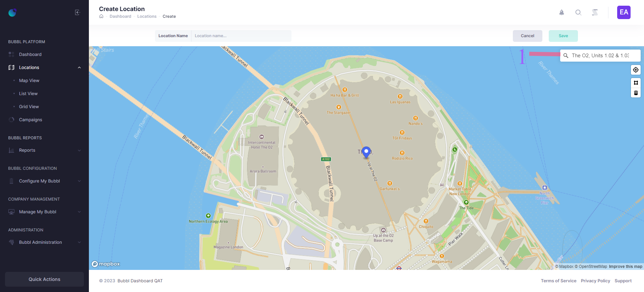Open the Improve this map link
Image resolution: width=644 pixels, height=292 pixels.
[626, 267]
